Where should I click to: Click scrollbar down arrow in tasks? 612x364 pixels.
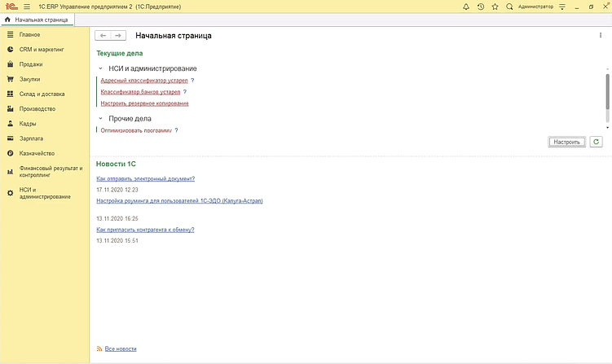coord(607,128)
